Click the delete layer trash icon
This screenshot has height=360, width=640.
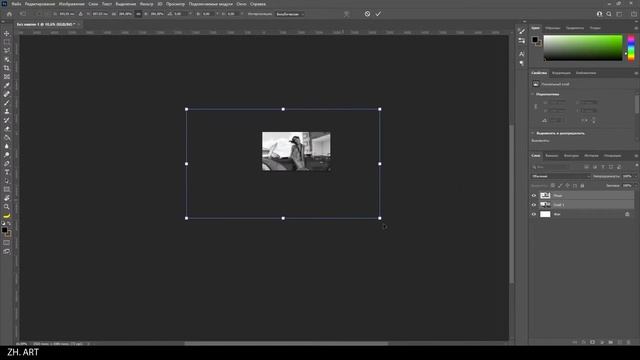[x=629, y=342]
